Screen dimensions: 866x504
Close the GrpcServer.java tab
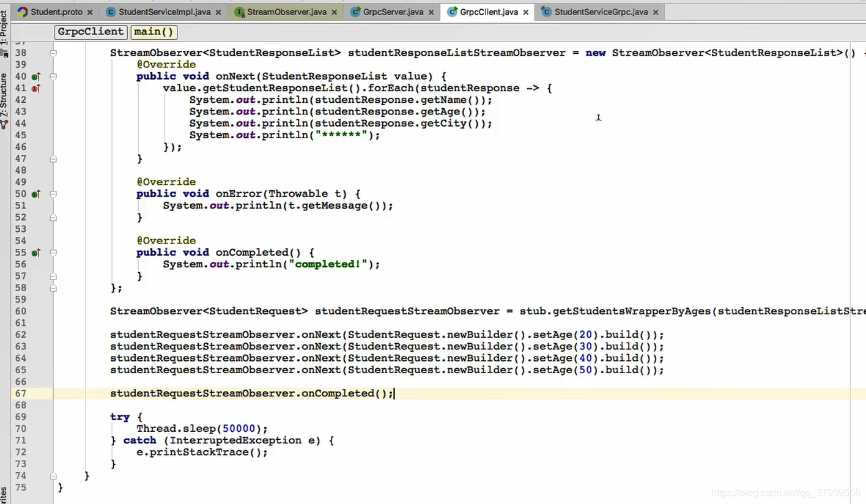430,12
